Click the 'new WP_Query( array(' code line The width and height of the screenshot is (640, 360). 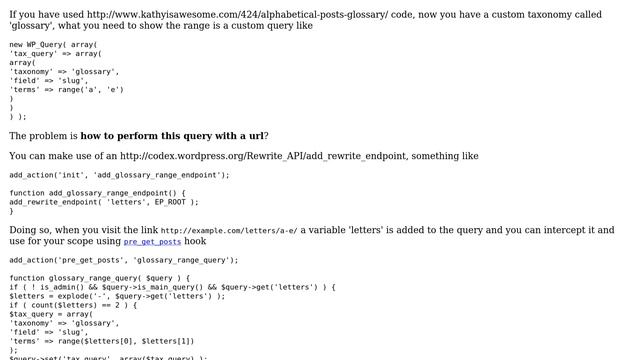[53, 45]
